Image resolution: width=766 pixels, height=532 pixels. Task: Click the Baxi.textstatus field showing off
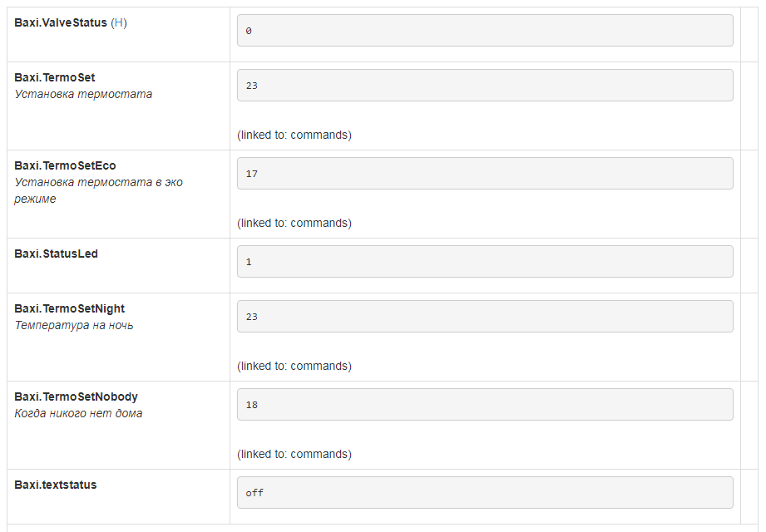485,493
